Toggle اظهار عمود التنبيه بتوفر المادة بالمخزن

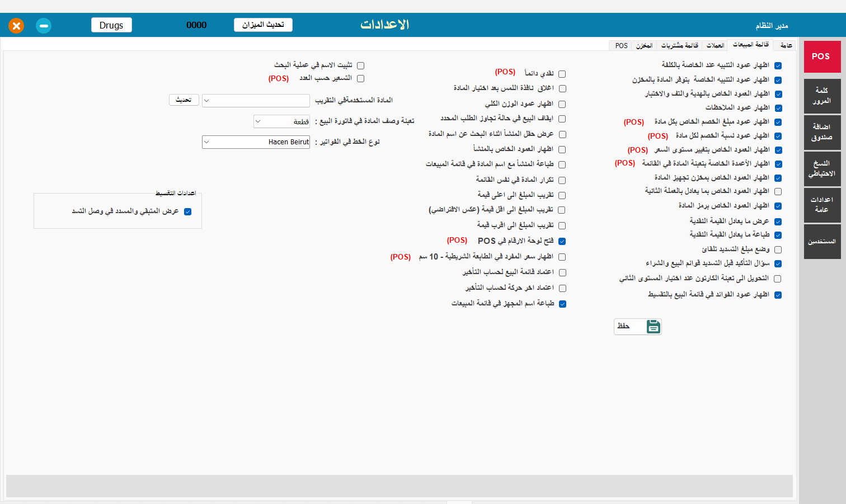(778, 80)
